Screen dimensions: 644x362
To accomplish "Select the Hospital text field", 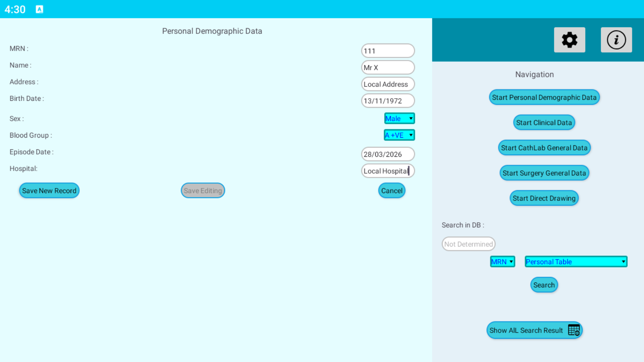I will (x=388, y=171).
